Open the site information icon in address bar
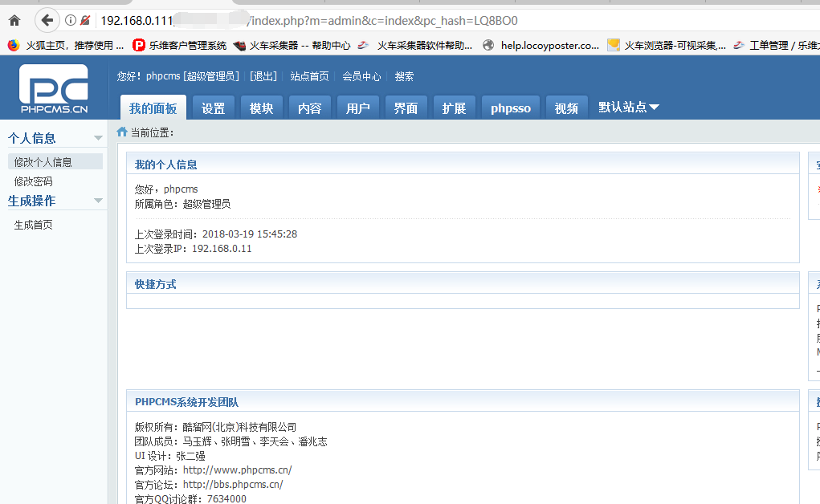820x504 pixels. tap(70, 20)
